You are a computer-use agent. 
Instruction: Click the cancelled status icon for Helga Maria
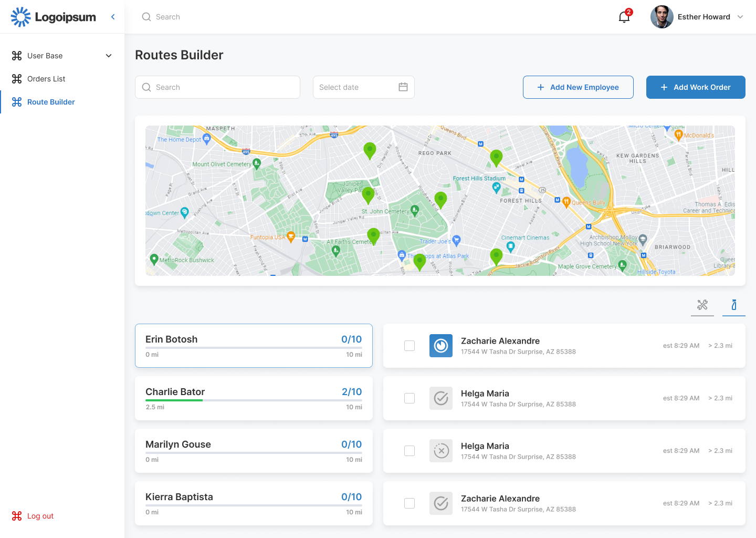[440, 451]
